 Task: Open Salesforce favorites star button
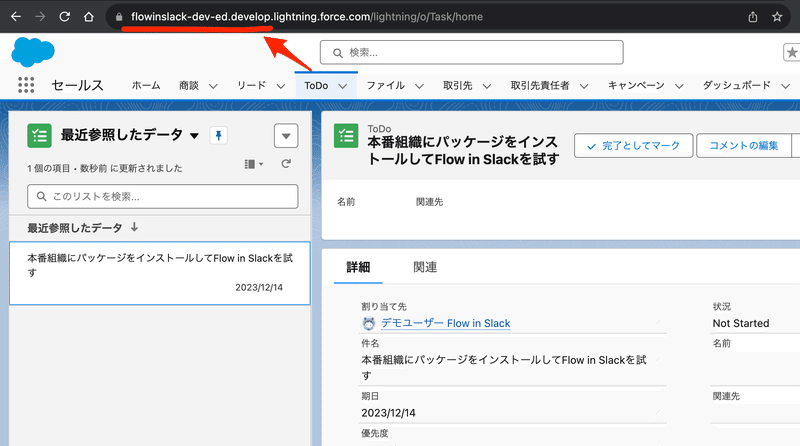coord(792,52)
